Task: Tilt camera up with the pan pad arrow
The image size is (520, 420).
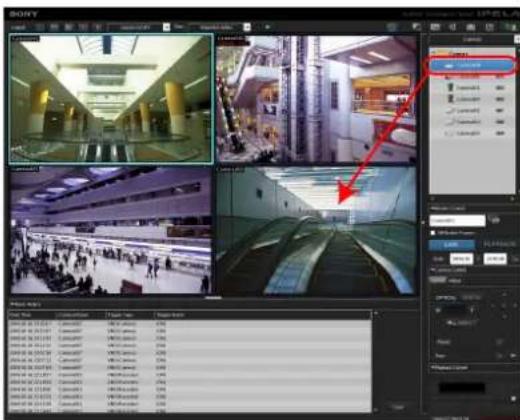Action: [504, 295]
